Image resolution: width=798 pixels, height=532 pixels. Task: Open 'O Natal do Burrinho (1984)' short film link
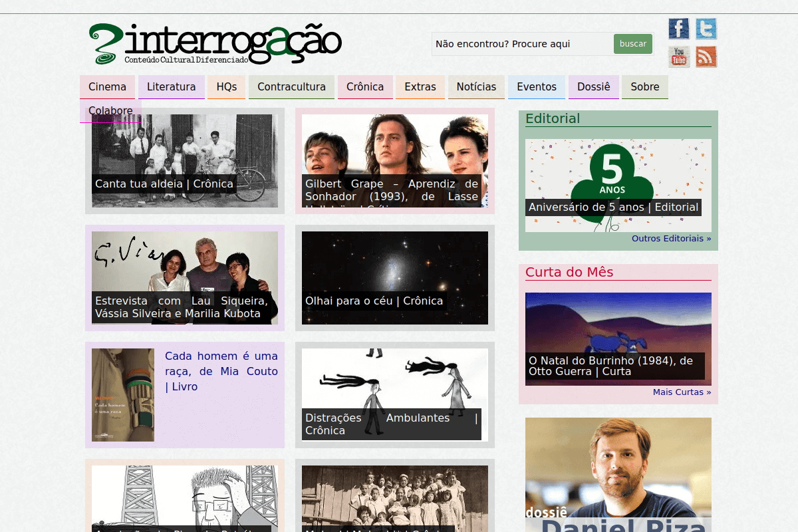(615, 366)
